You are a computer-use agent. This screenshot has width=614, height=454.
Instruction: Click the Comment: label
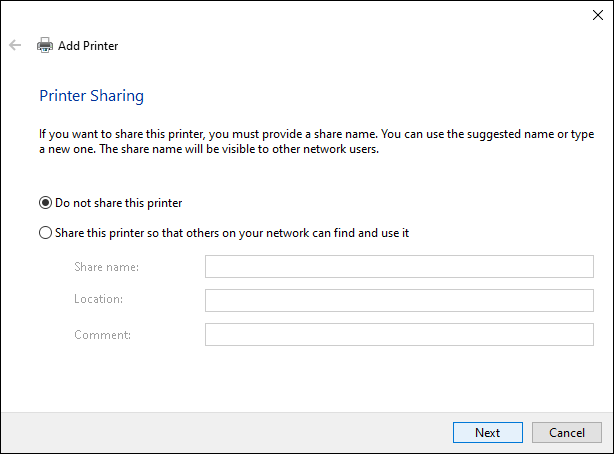click(103, 335)
